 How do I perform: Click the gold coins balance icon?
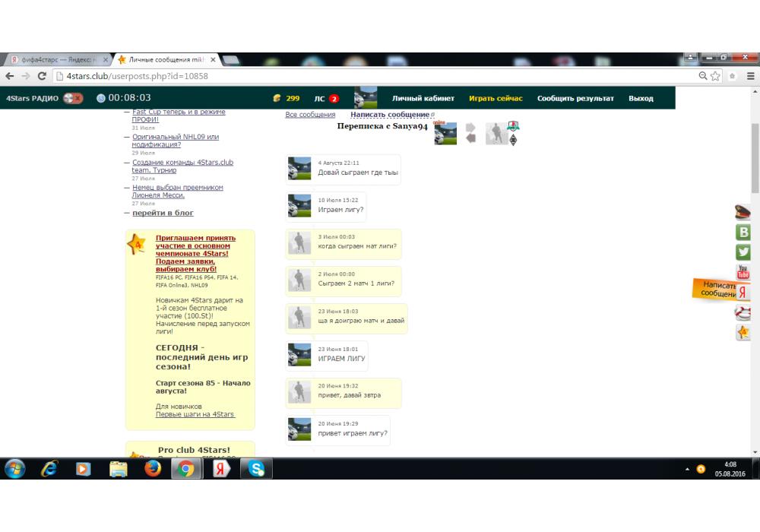coord(277,98)
